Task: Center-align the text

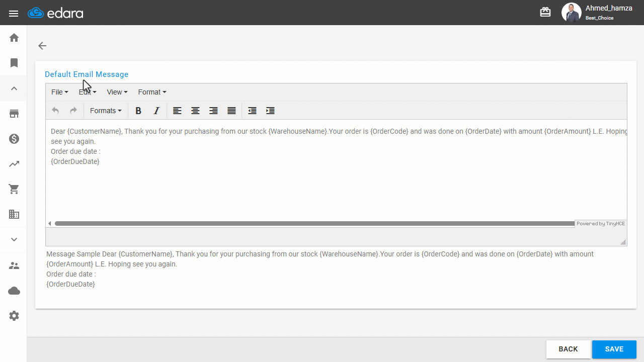Action: (195, 111)
